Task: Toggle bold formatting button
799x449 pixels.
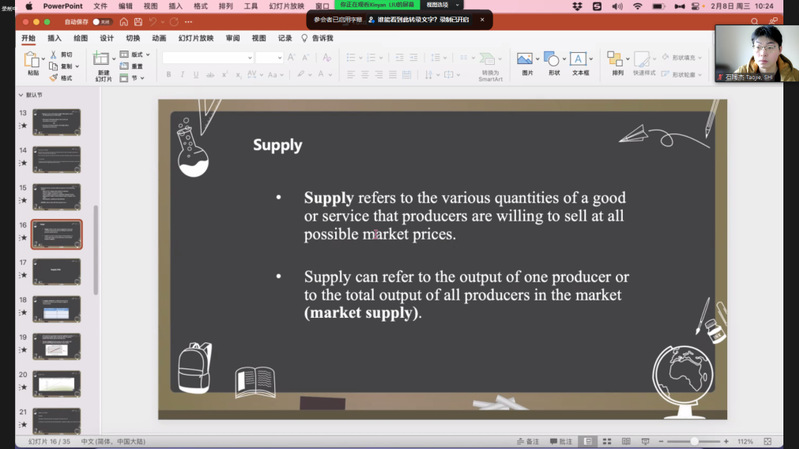Action: click(x=168, y=75)
